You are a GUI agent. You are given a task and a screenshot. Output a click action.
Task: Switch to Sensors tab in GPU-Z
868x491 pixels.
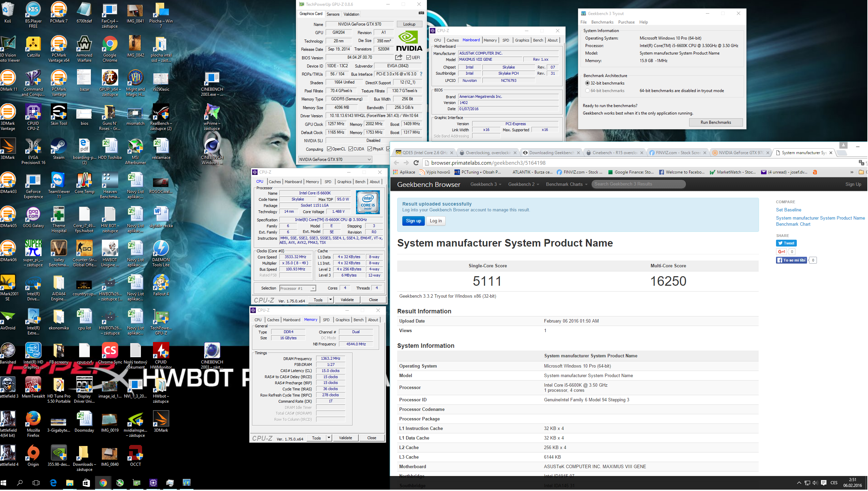click(333, 14)
